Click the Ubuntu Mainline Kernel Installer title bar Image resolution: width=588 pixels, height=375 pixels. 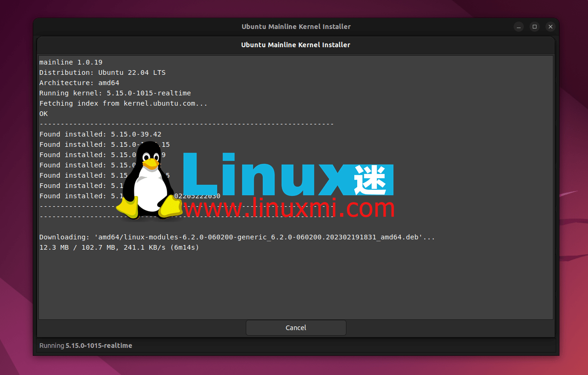pyautogui.click(x=296, y=27)
